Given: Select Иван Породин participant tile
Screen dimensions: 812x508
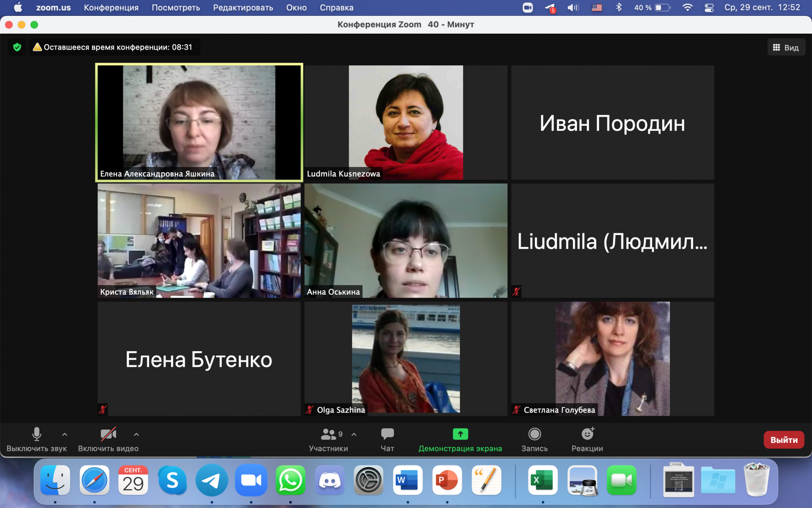Looking at the screenshot, I should [612, 122].
